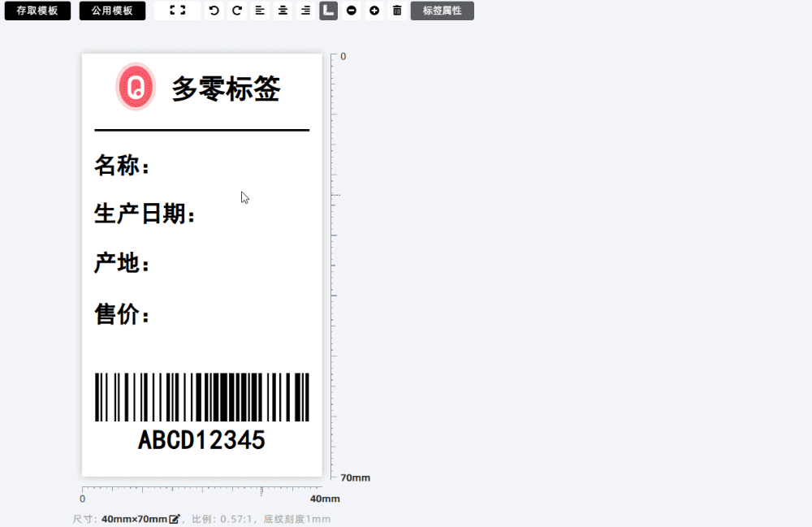Zoom out with the minus icon
The image size is (812, 527).
pyautogui.click(x=351, y=11)
